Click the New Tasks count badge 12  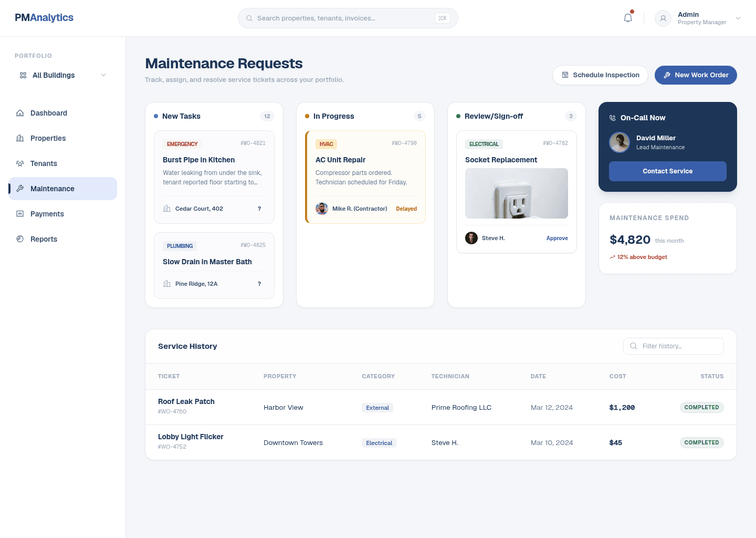tap(267, 116)
